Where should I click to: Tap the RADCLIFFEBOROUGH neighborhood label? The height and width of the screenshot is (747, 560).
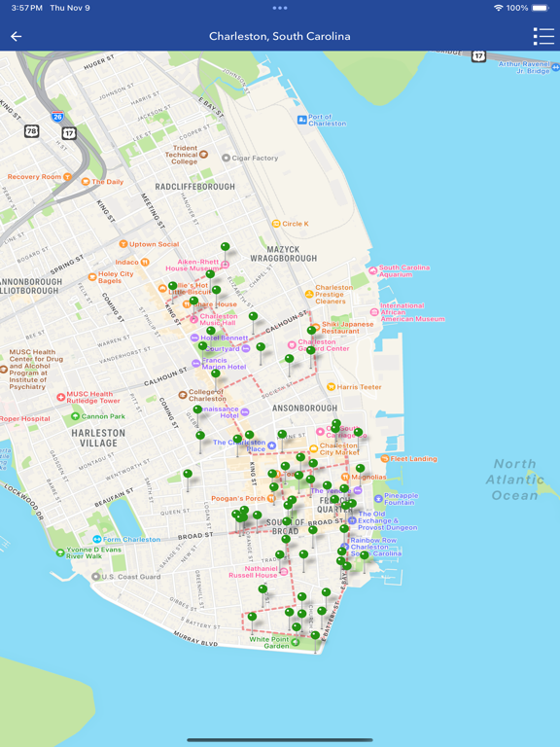click(x=194, y=187)
